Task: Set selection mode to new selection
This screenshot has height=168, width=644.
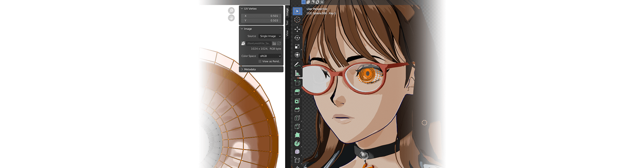Action: [x=304, y=2]
